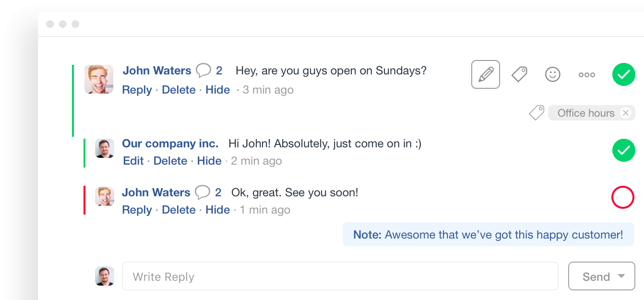This screenshot has height=300, width=644.
Task: Click Reply under the Sundays question
Action: pyautogui.click(x=137, y=90)
